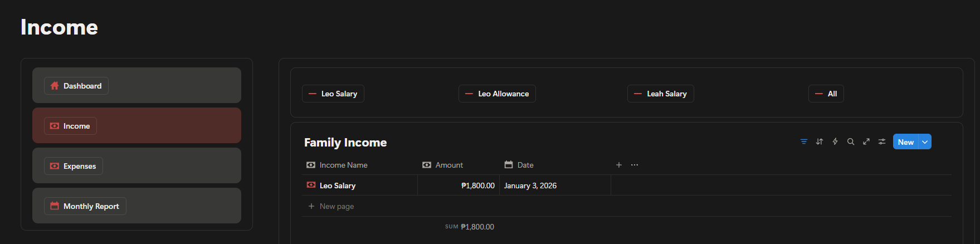The height and width of the screenshot is (244, 980).
Task: Open the Amount column header menu
Action: pyautogui.click(x=448, y=165)
